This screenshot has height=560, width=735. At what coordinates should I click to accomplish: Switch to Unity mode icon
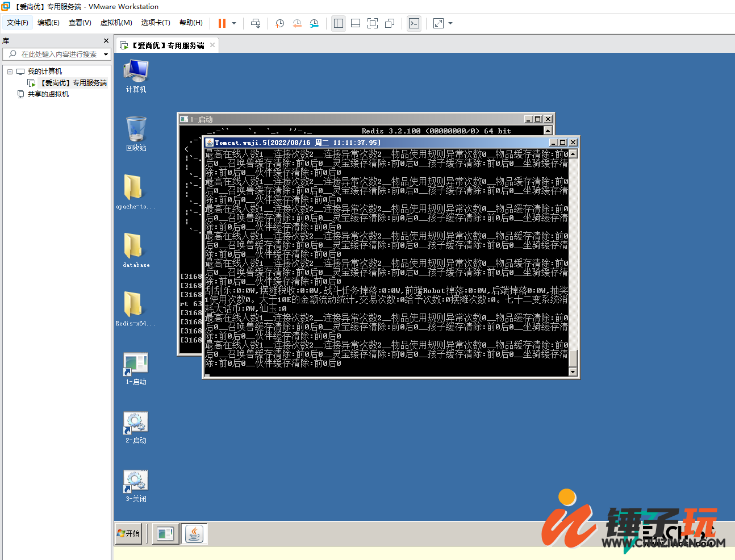(390, 23)
